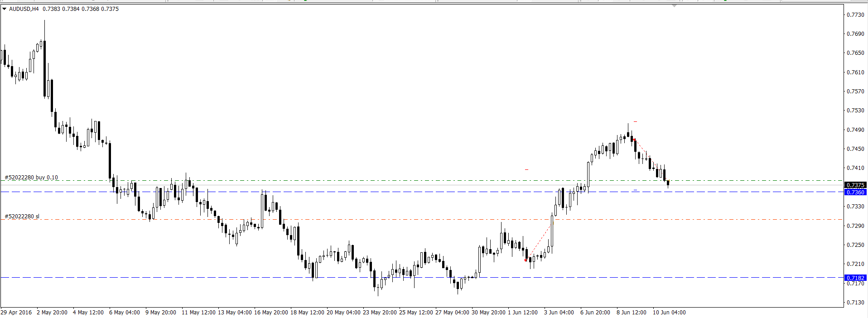
Task: Click the 0.7130 price scale value
Action: tap(855, 302)
